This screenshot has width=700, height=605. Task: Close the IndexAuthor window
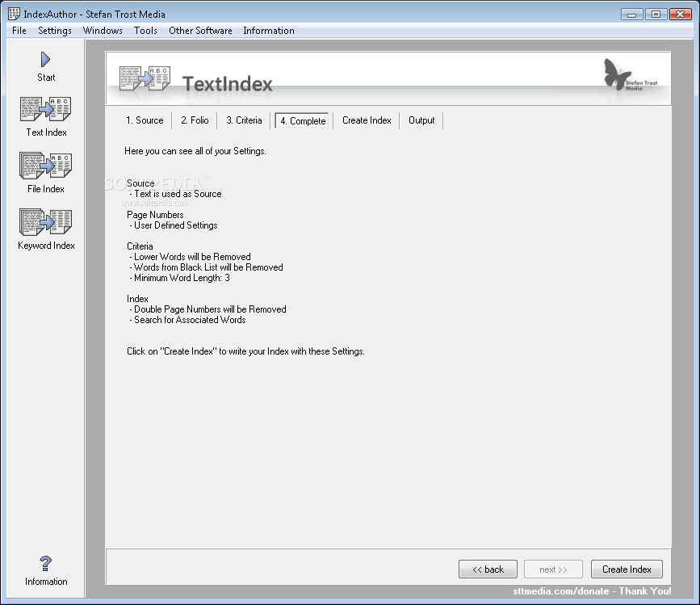(681, 15)
